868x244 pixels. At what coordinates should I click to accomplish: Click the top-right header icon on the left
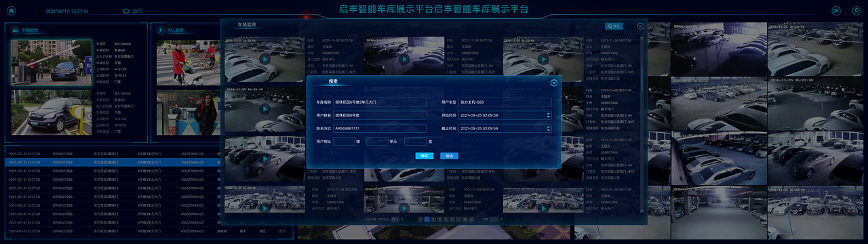[x=837, y=11]
